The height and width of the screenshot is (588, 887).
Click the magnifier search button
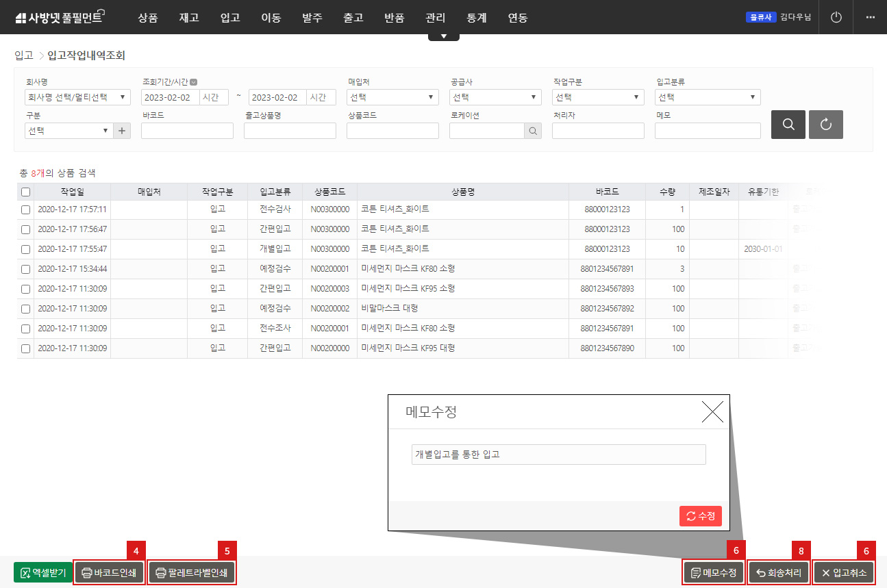(788, 125)
